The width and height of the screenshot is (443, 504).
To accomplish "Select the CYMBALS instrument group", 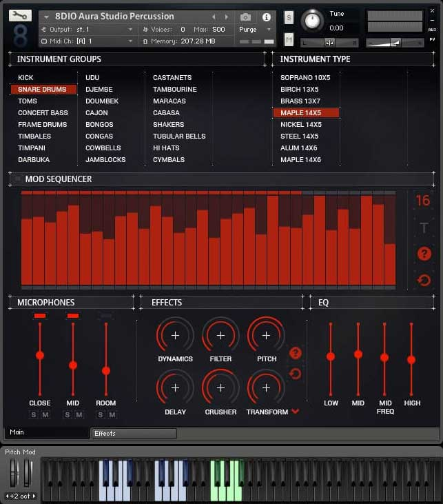I will [x=169, y=159].
